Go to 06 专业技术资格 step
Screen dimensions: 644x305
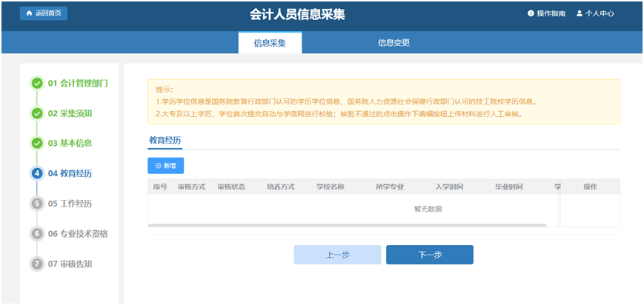[78, 234]
